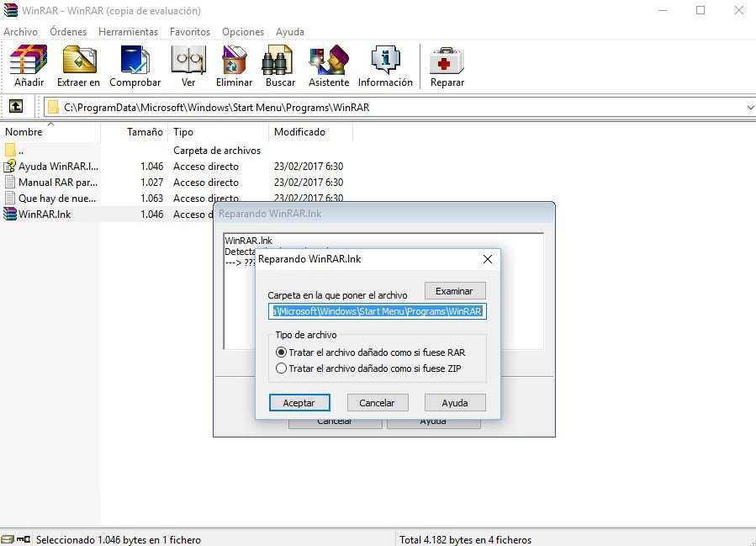The image size is (756, 546).
Task: Click the destination folder path field
Action: 377,311
